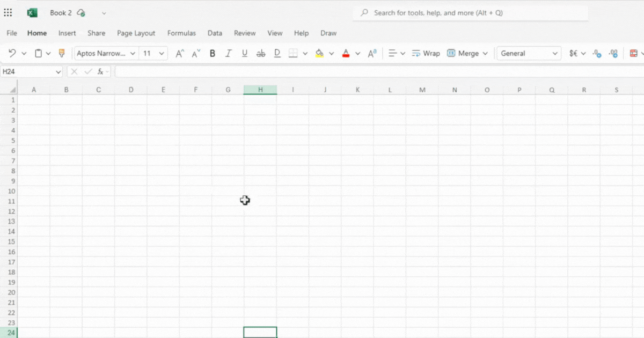The height and width of the screenshot is (338, 644).
Task: Click the Increase Font Size icon
Action: click(180, 53)
